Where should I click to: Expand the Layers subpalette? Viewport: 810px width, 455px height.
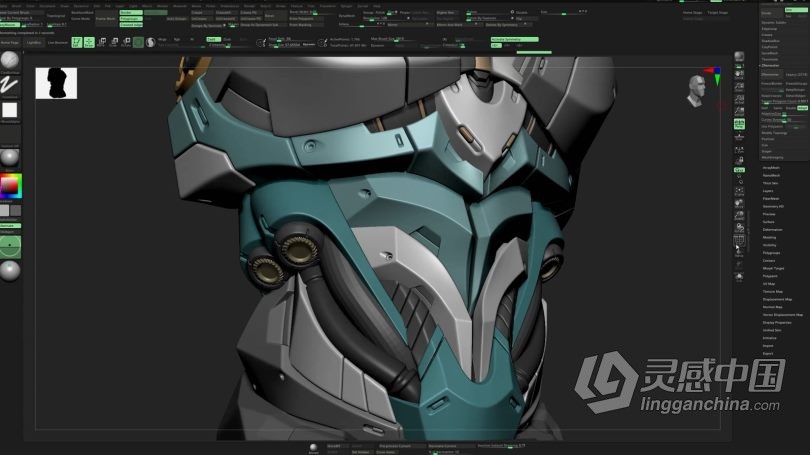(x=768, y=191)
